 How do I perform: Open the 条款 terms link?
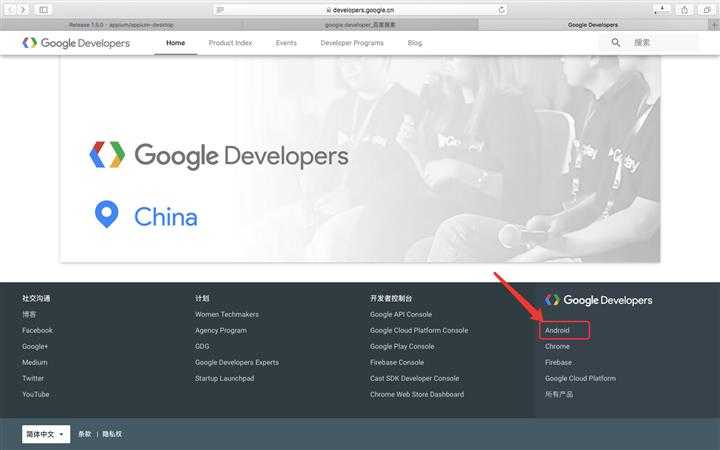pos(84,434)
